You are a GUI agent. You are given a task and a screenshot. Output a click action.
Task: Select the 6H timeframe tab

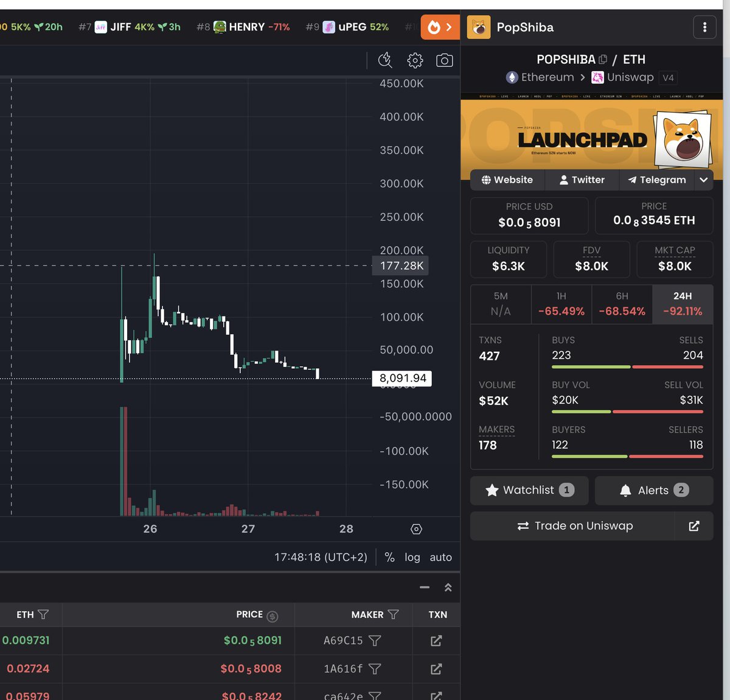pos(622,304)
